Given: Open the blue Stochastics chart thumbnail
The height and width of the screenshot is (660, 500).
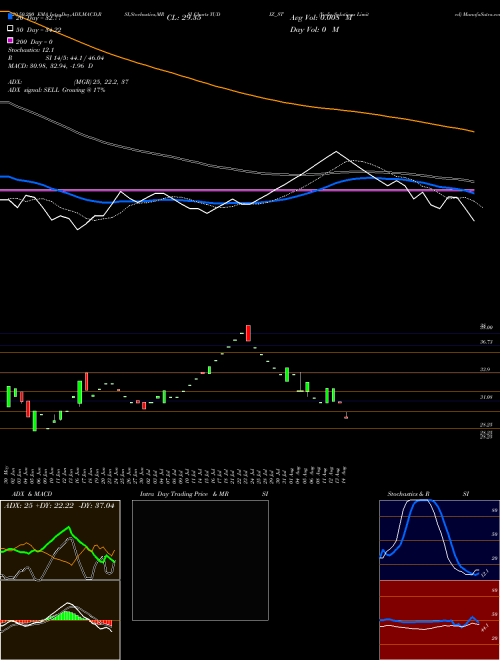Looking at the screenshot, I should [439, 540].
